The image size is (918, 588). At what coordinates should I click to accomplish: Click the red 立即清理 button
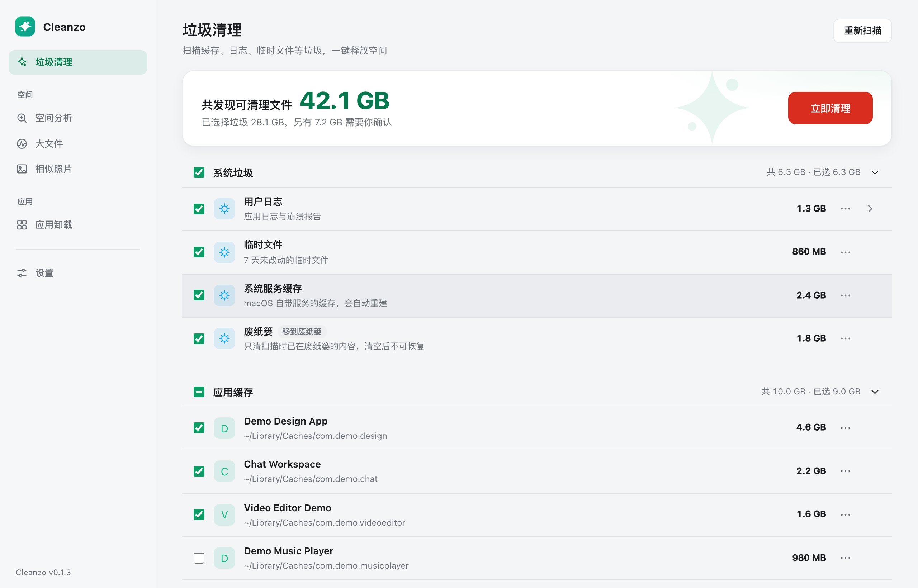830,108
